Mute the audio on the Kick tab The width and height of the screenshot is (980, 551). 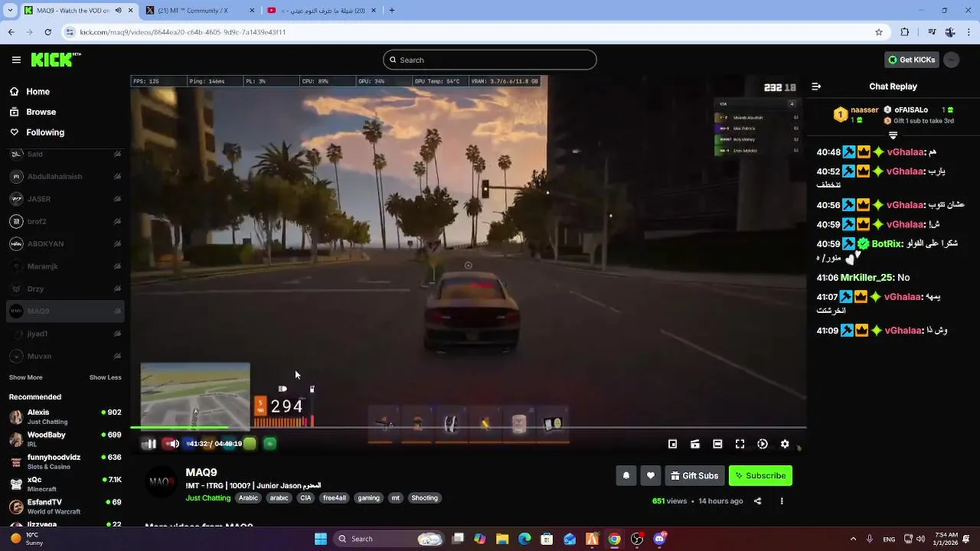[x=119, y=10]
